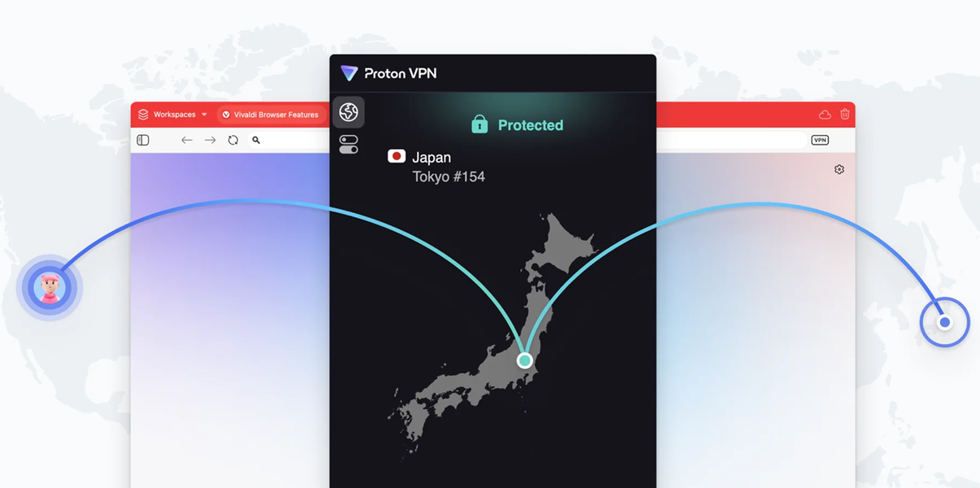Click the green Protected lock icon

(x=479, y=124)
